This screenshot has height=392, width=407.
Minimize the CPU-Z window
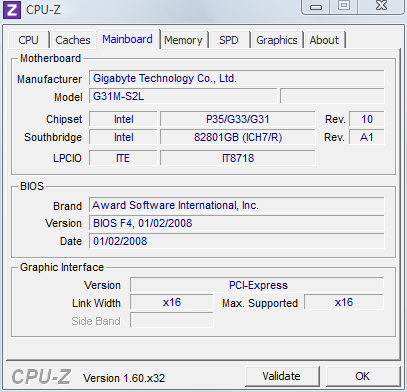[316, 6]
